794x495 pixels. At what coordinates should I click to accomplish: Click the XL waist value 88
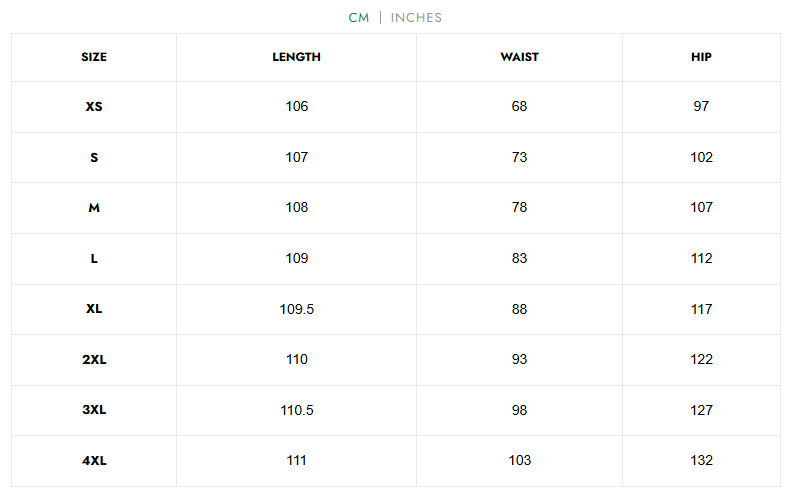pyautogui.click(x=519, y=309)
